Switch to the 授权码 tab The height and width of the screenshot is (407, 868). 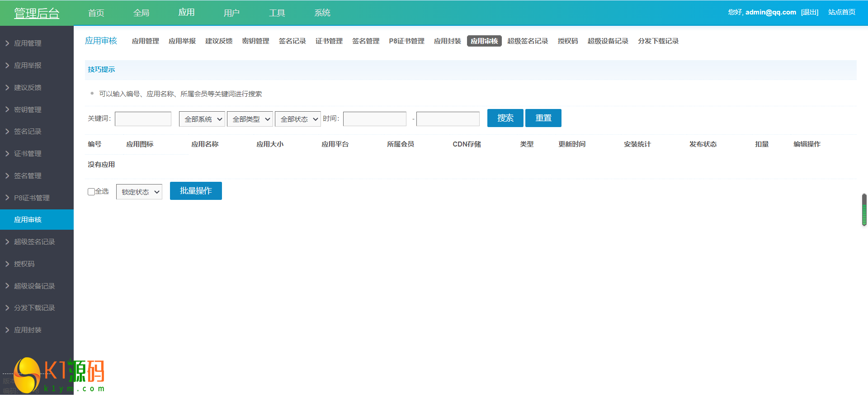[x=568, y=41]
